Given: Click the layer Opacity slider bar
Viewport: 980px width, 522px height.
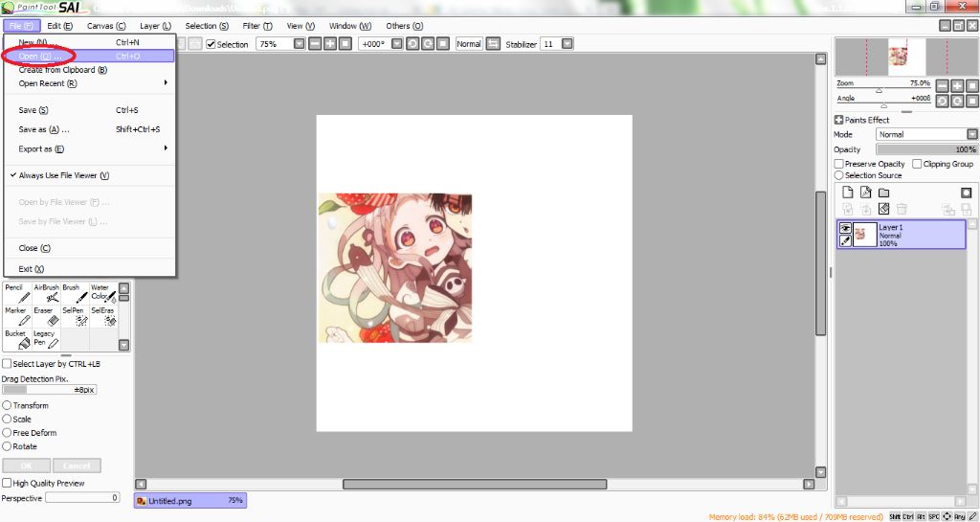Looking at the screenshot, I should 926,149.
